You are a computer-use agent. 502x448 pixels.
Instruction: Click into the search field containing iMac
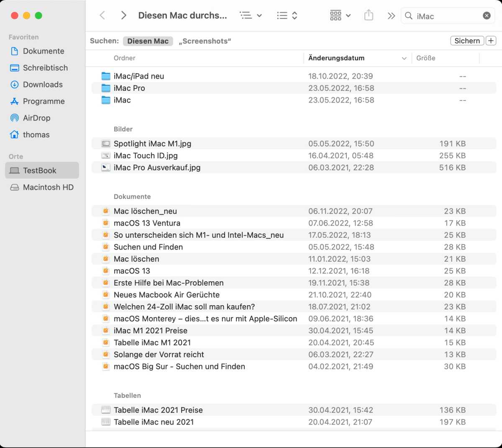point(448,16)
